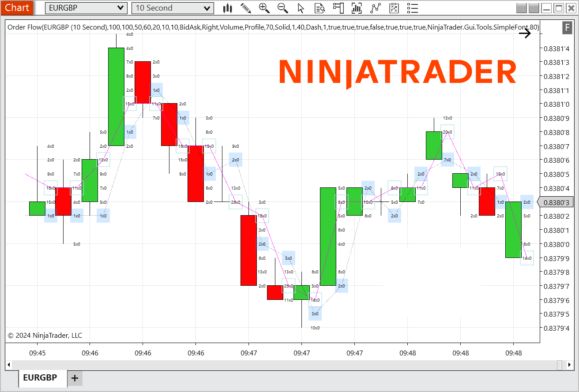Click the horizontal scrollbar right arrow
Image resolution: width=579 pixels, height=392 pixels.
(x=570, y=365)
